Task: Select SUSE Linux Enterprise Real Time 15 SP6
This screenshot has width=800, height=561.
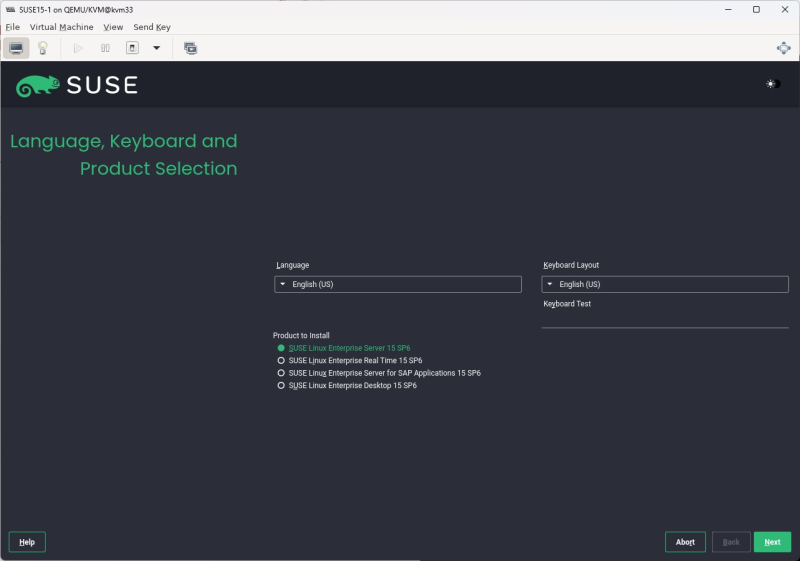Action: (350, 361)
